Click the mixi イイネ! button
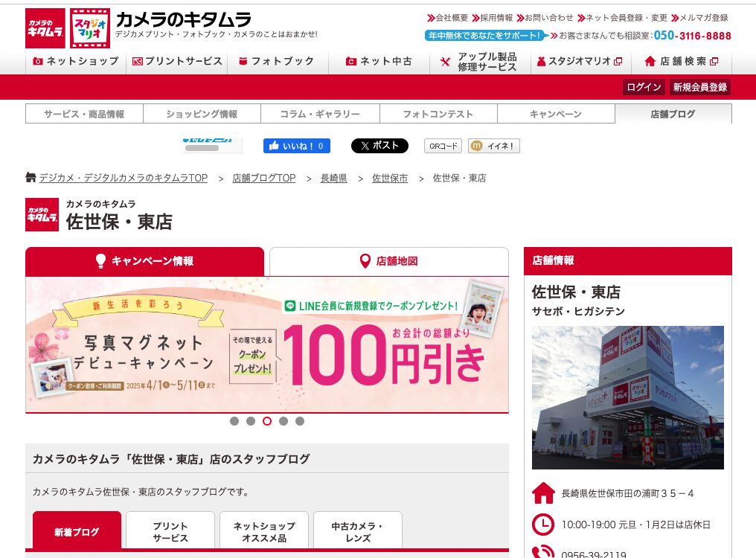The image size is (756, 558). click(494, 146)
